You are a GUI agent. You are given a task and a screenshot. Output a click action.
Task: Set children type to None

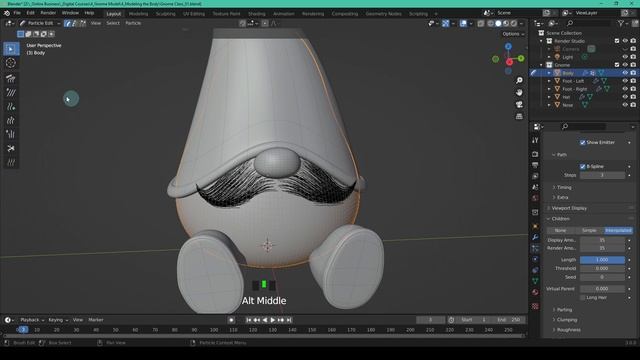(560, 231)
